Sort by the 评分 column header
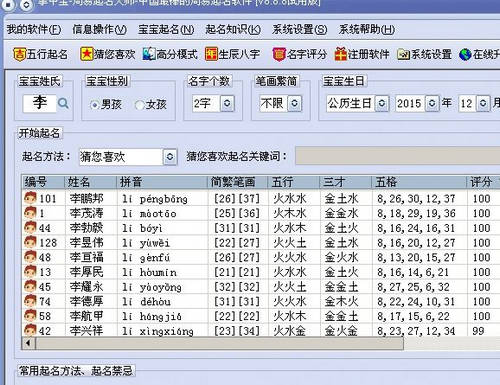Image resolution: width=500 pixels, height=385 pixels. point(483,182)
